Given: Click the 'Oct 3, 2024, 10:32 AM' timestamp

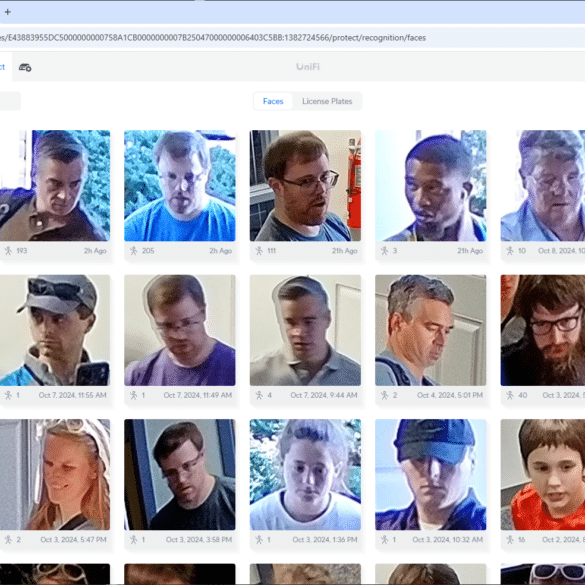Looking at the screenshot, I should tap(448, 539).
